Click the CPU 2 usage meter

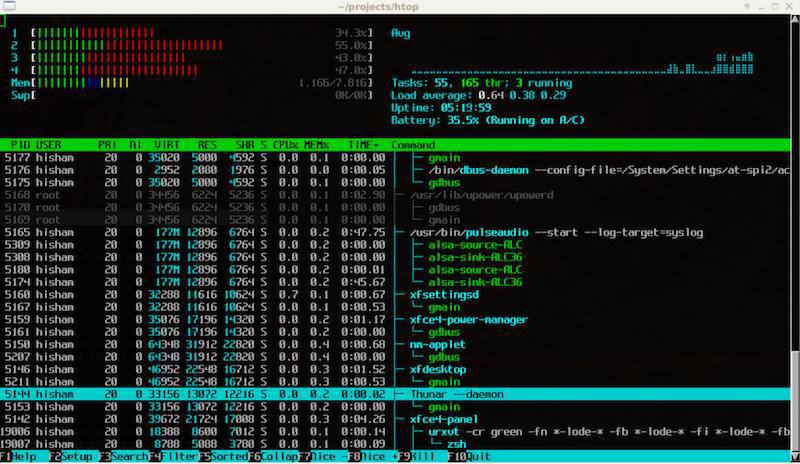tap(192, 45)
